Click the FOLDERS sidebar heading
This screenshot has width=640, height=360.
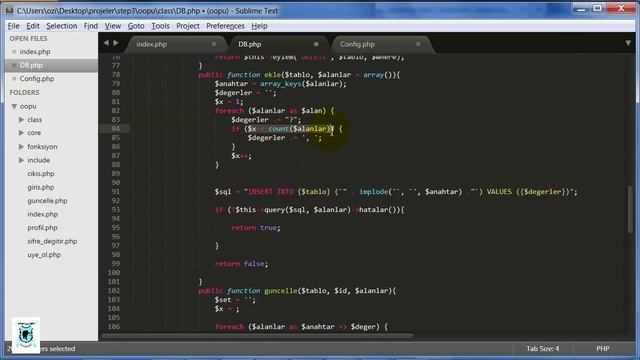click(x=24, y=93)
